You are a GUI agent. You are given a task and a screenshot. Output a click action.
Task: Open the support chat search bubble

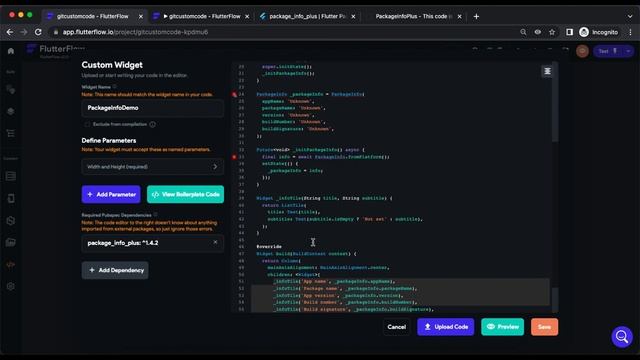(x=622, y=337)
